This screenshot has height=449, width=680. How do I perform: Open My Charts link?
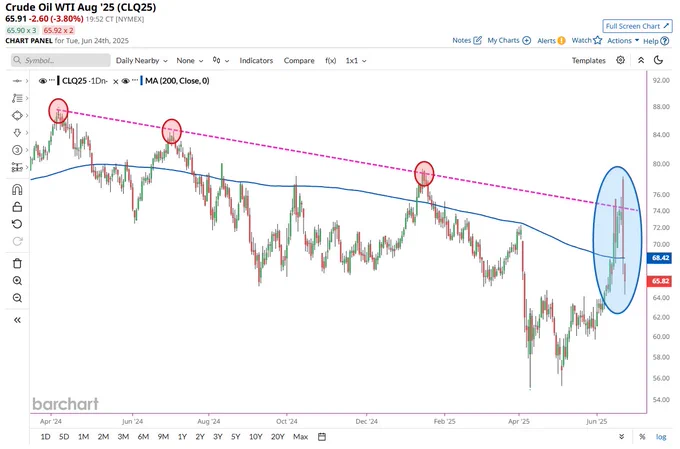[509, 40]
